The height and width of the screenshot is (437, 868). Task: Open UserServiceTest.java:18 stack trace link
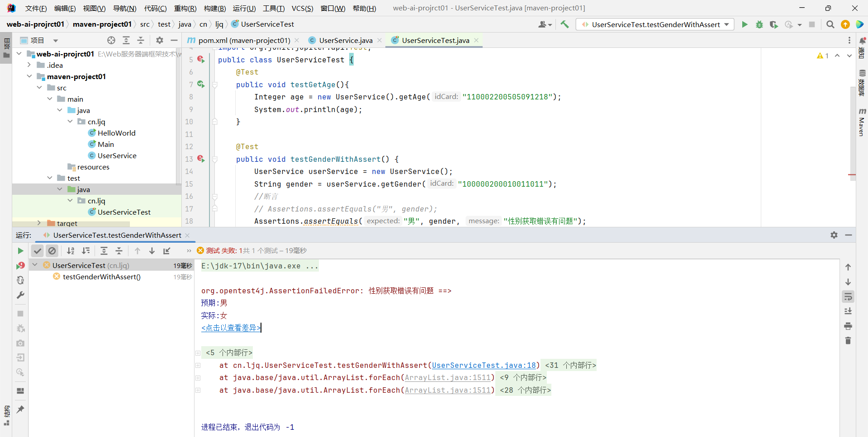(x=484, y=365)
